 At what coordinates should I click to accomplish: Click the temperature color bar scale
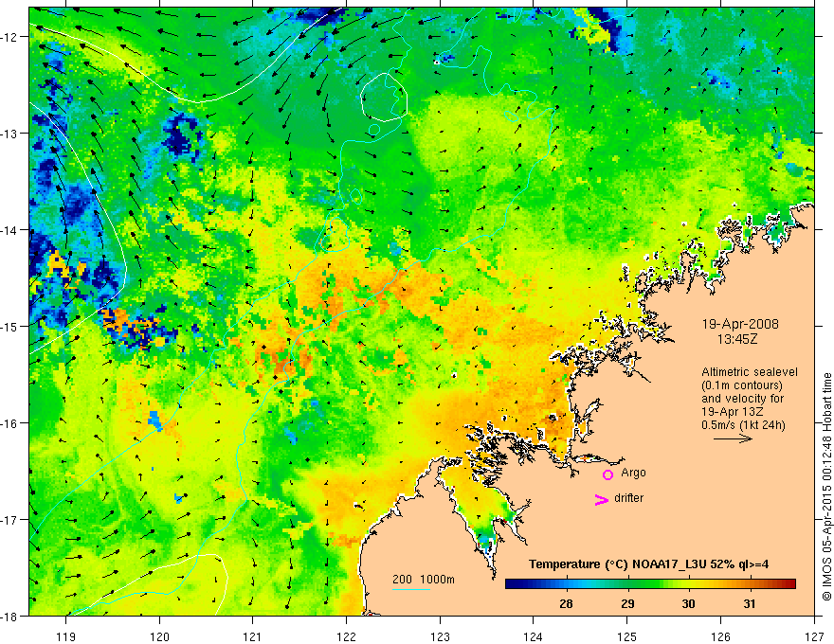point(650,583)
